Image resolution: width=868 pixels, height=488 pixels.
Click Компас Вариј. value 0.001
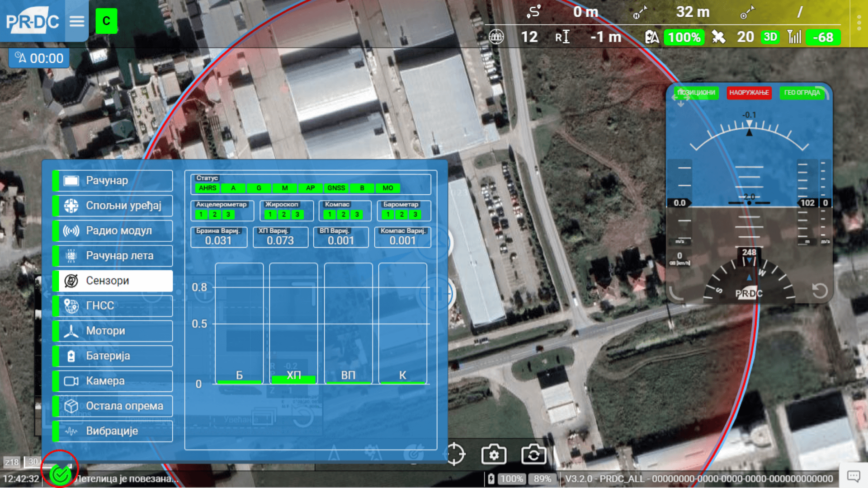pyautogui.click(x=402, y=241)
